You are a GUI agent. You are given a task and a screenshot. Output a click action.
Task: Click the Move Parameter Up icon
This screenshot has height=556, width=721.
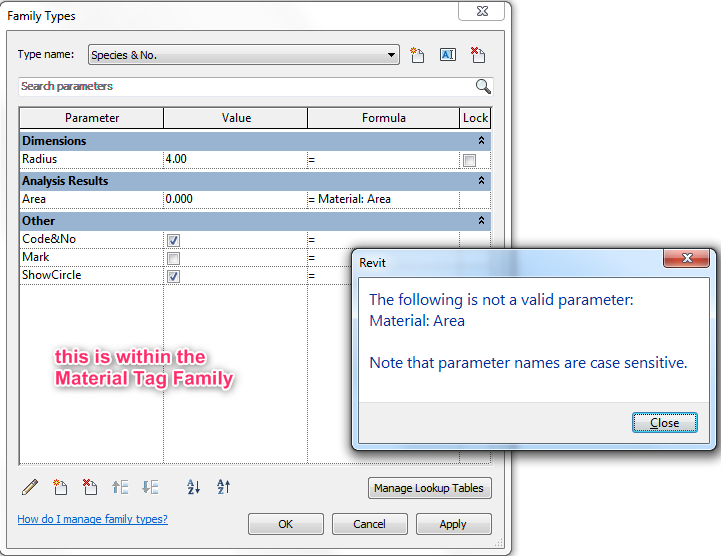coord(120,487)
